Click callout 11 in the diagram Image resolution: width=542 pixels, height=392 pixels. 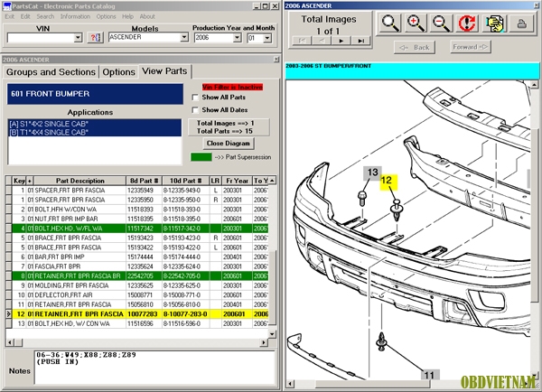[x=429, y=375]
